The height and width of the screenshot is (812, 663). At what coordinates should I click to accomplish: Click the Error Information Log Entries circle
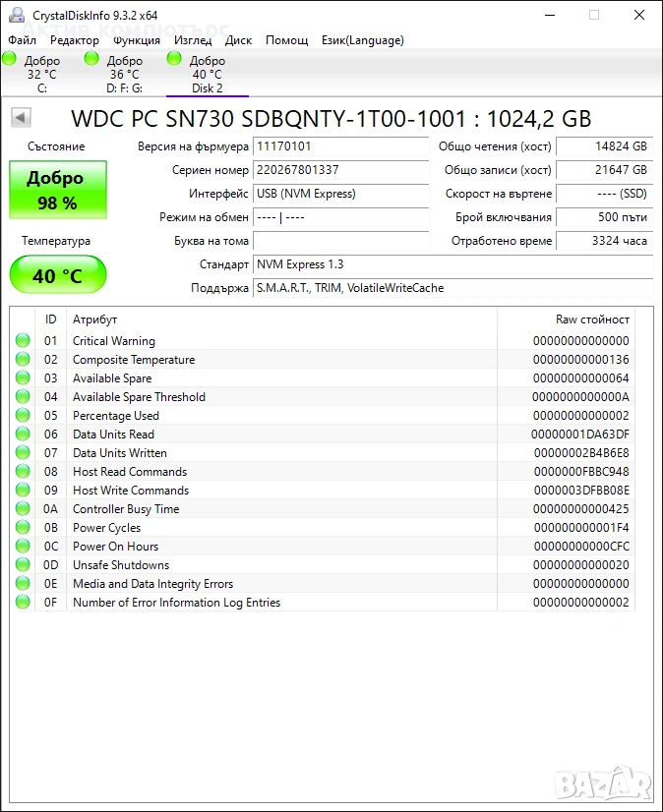[23, 602]
